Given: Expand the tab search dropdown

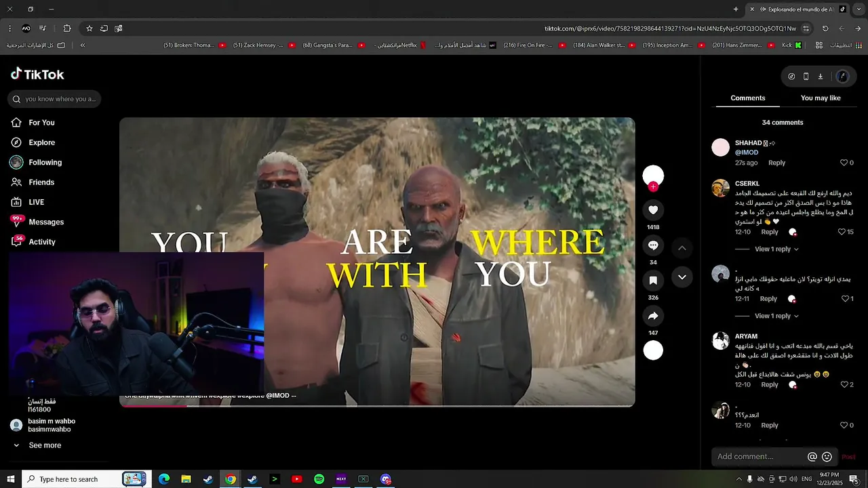Looking at the screenshot, I should (859, 9).
